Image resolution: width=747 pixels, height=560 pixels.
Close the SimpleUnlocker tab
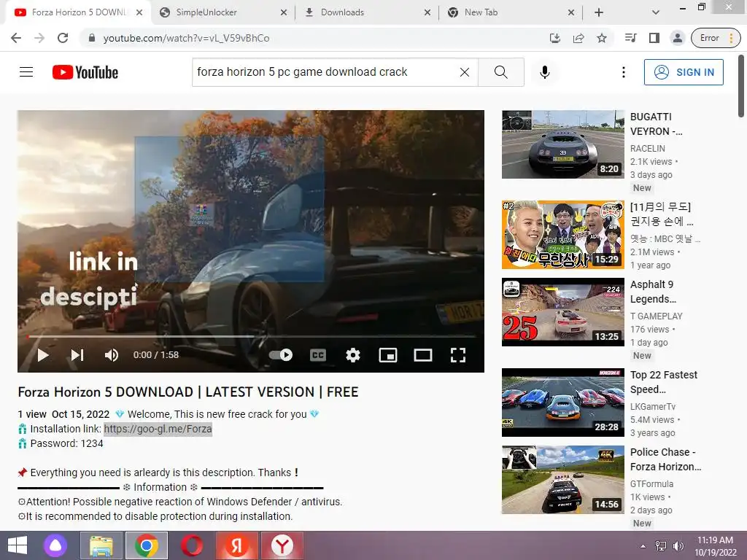coord(284,12)
